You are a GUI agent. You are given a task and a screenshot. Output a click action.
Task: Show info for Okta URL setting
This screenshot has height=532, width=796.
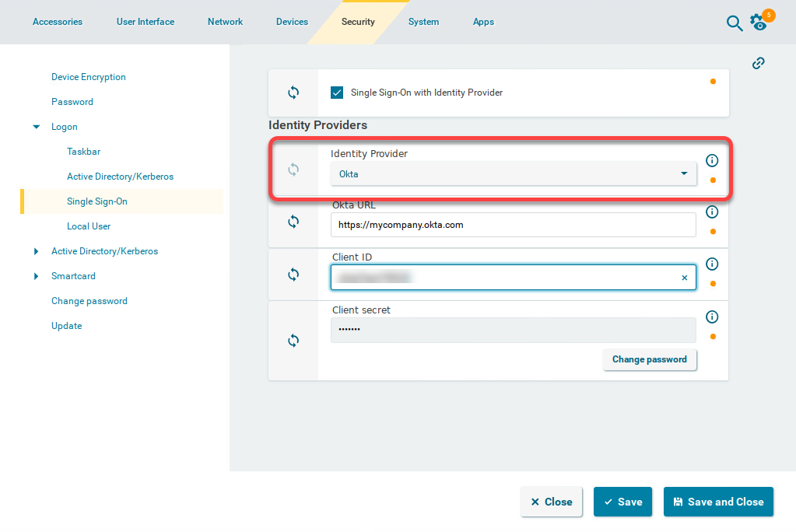pos(712,212)
